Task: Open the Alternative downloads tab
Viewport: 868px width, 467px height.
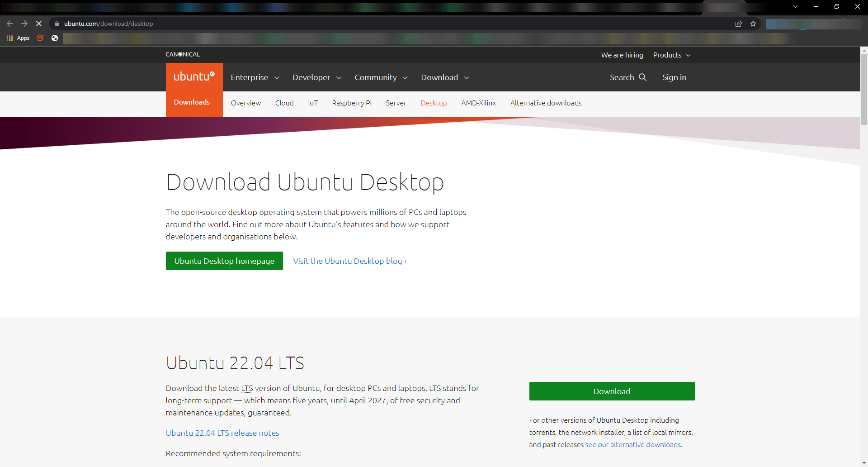Action: tap(546, 103)
